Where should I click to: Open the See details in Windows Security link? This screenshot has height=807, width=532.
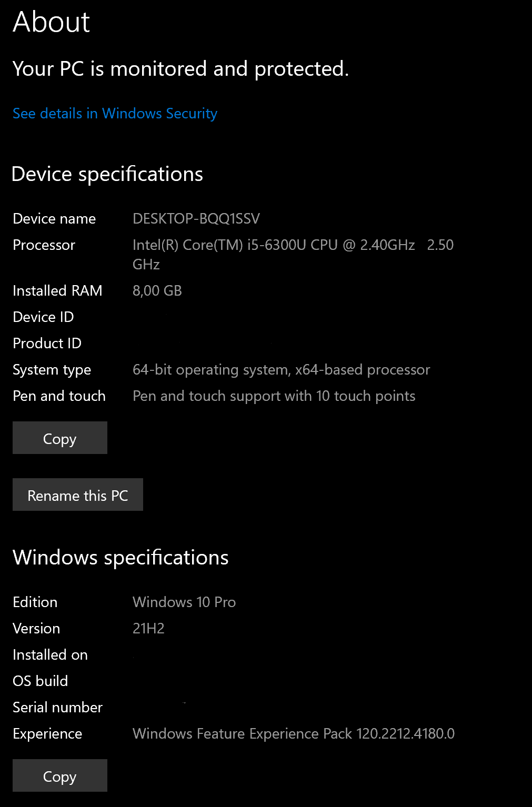[114, 114]
